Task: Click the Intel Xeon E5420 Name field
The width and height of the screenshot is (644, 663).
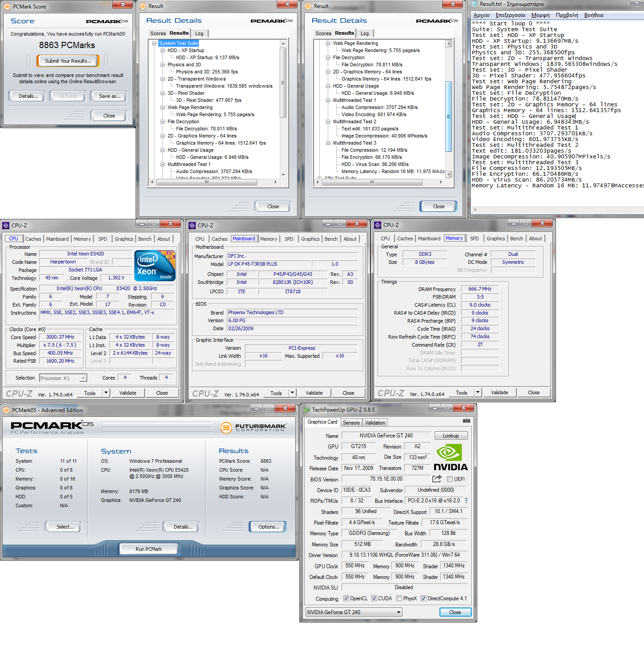Action: [85, 254]
